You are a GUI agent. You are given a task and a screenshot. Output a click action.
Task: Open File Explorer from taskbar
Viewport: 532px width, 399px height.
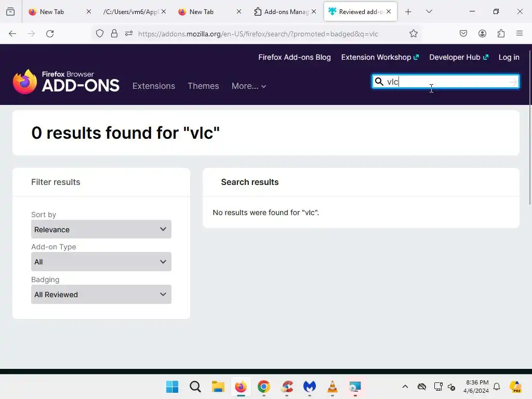[218, 387]
